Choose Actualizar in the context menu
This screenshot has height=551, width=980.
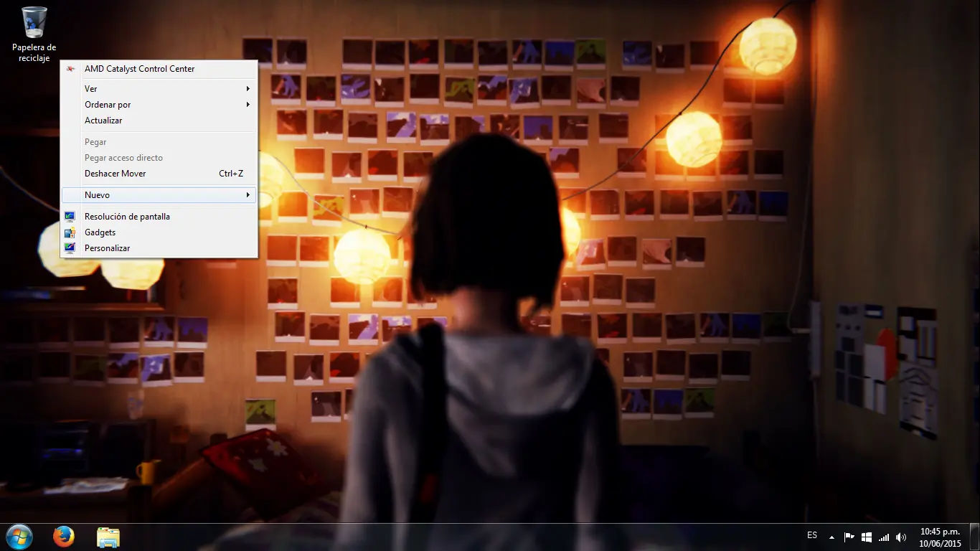(159, 121)
